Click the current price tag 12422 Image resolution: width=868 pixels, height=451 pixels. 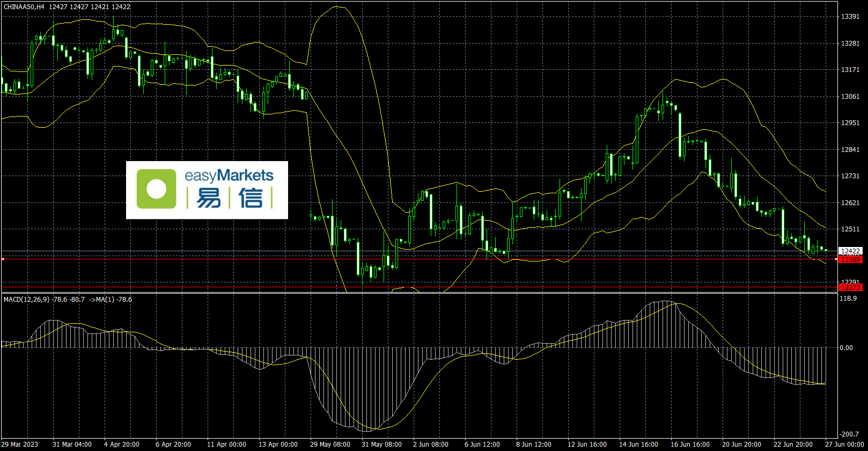(x=850, y=251)
